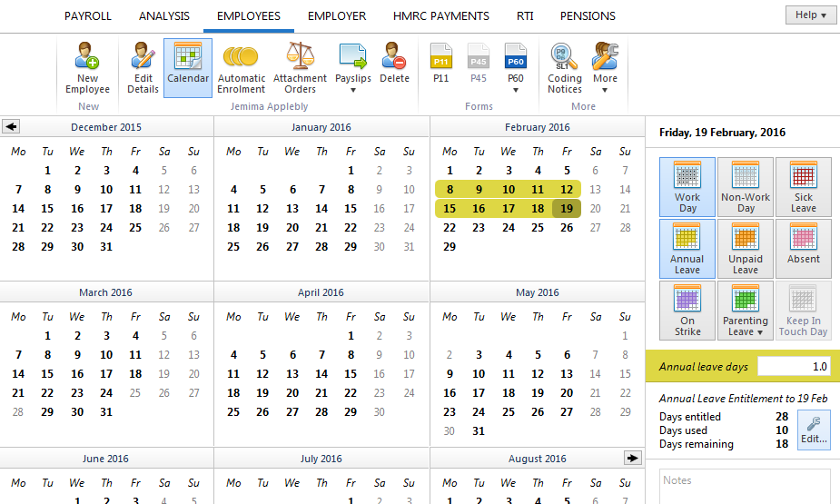The image size is (840, 504).
Task: Expand the P60 dropdown arrow
Action: coord(516,91)
